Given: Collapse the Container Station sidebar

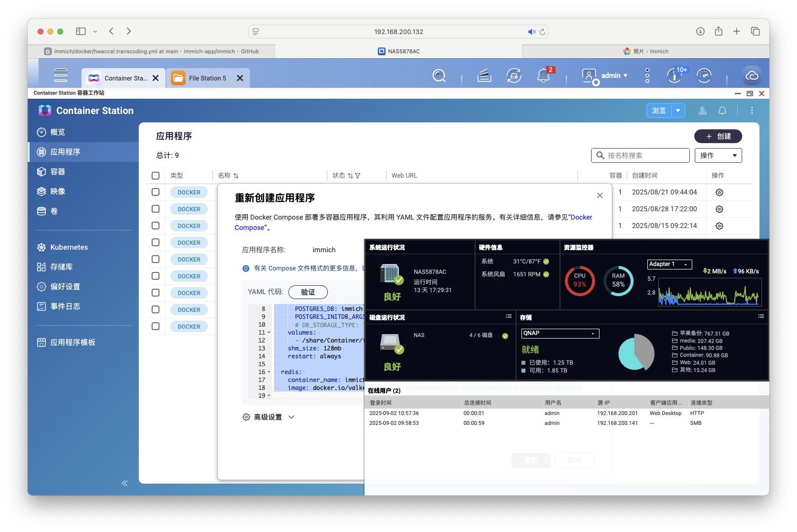Looking at the screenshot, I should tap(124, 483).
